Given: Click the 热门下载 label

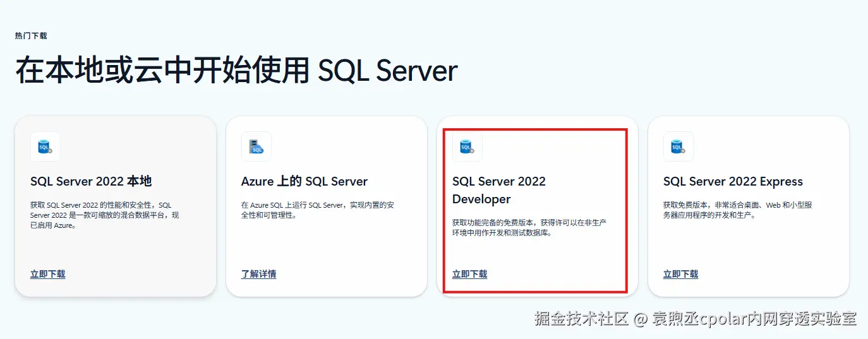Looking at the screenshot, I should [31, 36].
